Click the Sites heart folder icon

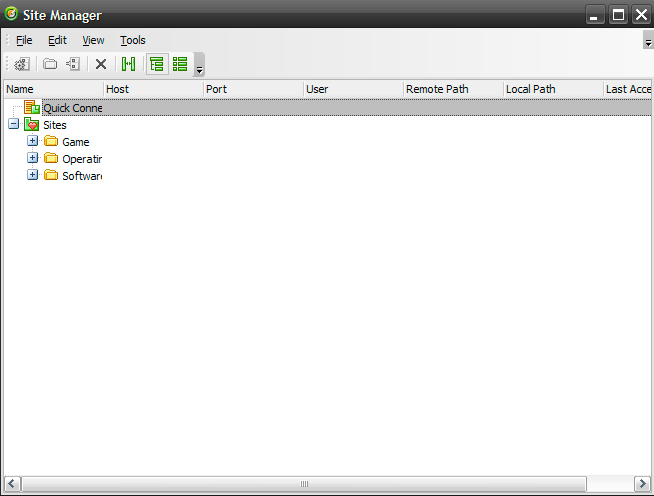[32, 124]
